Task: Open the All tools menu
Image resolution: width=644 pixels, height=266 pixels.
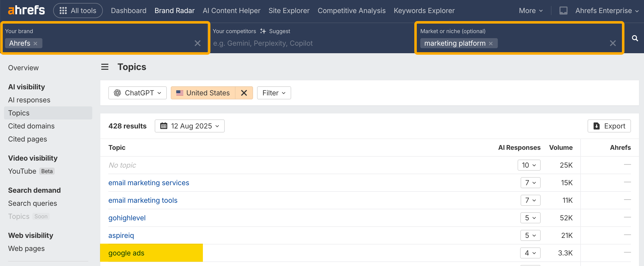Action: (x=78, y=11)
